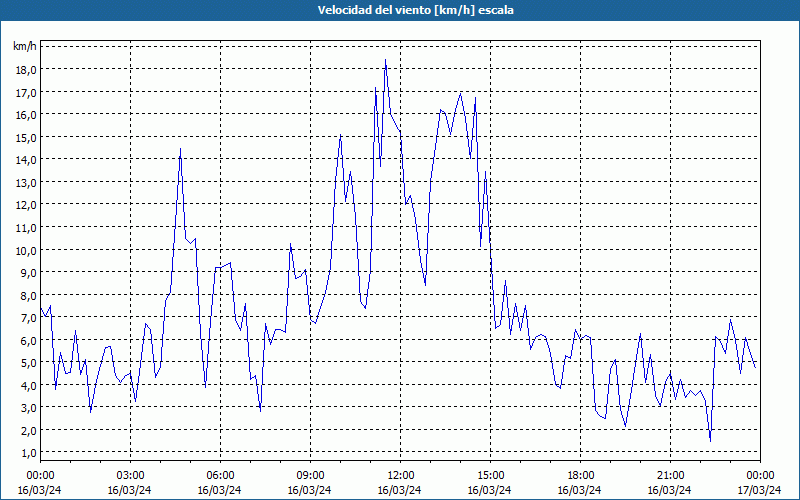Click the 06:00 time label
Image resolution: width=800 pixels, height=500 pixels.
pos(220,476)
